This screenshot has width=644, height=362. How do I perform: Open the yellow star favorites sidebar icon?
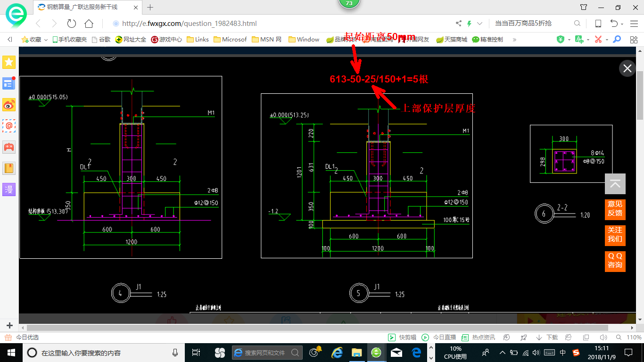[9, 62]
